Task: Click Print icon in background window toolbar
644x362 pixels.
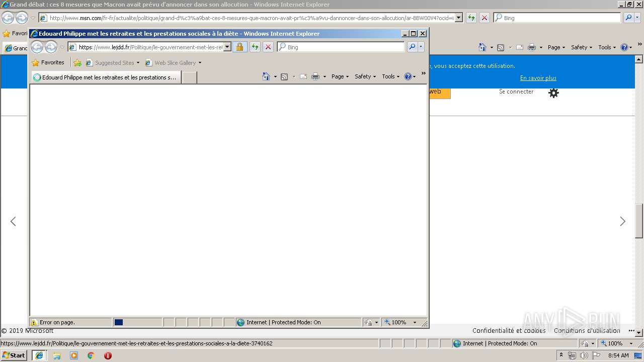Action: 532,47
